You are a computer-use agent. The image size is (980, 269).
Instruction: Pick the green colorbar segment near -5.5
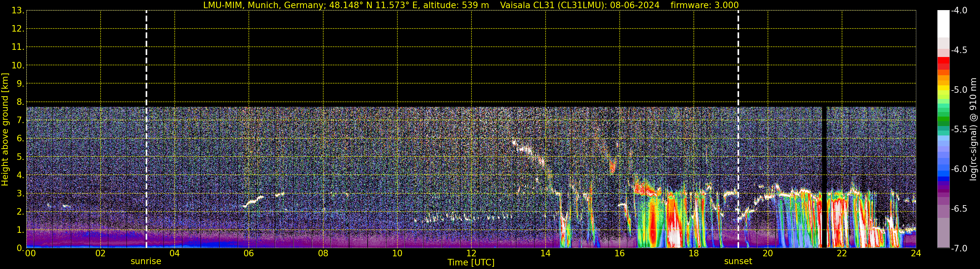[943, 121]
